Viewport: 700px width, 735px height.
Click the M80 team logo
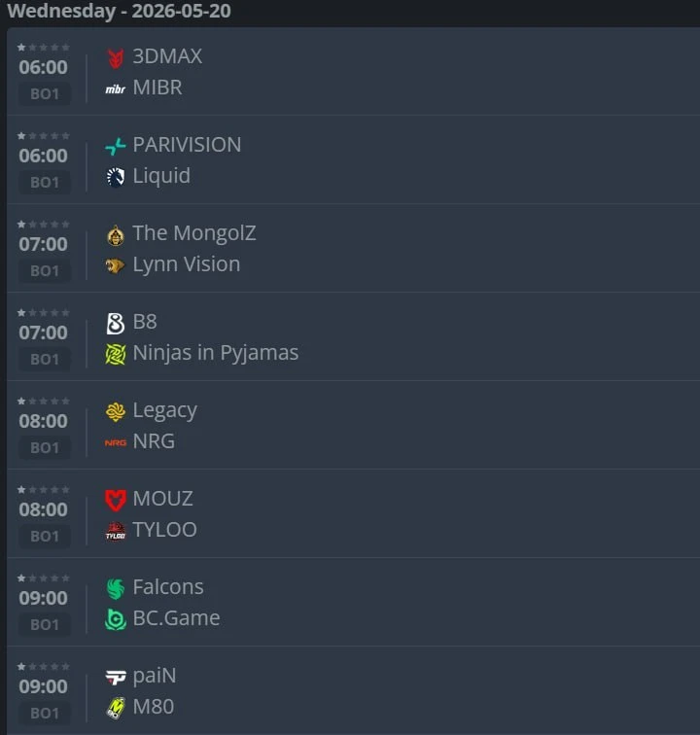116,709
